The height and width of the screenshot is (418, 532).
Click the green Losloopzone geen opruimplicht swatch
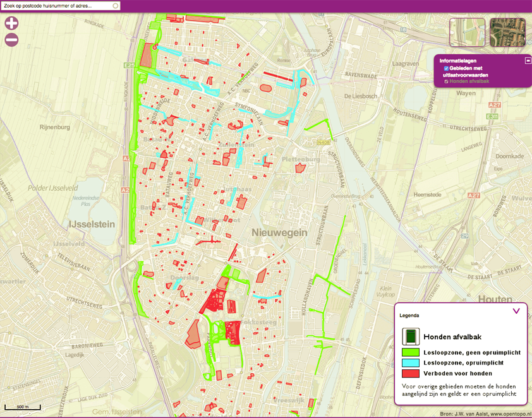(411, 352)
